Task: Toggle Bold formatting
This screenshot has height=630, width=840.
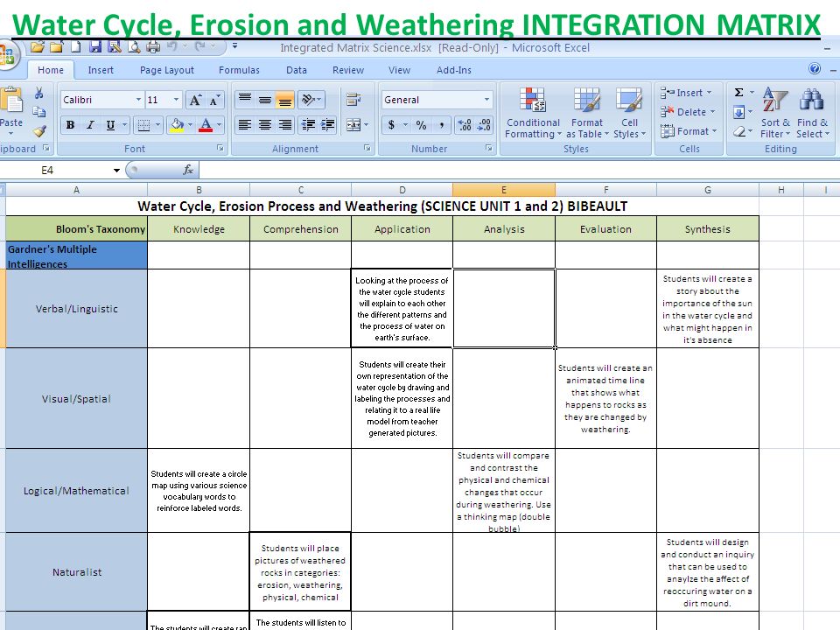Action: 70,125
